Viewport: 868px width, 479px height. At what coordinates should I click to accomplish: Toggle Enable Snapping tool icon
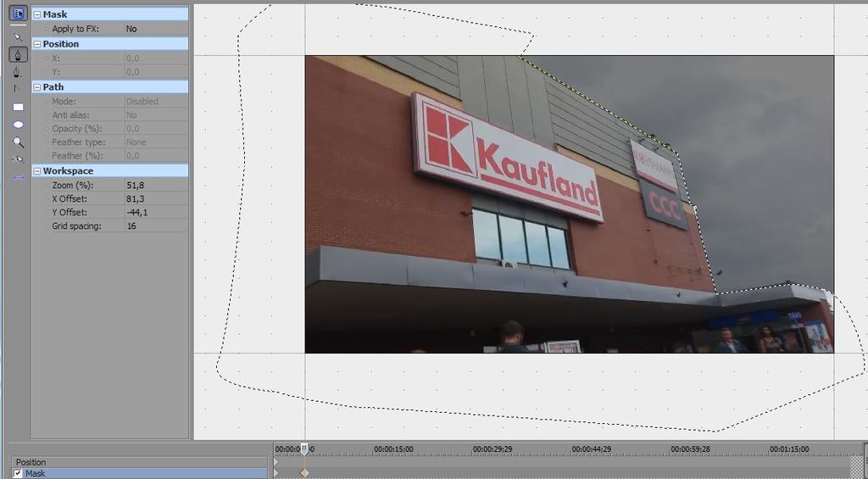[19, 159]
